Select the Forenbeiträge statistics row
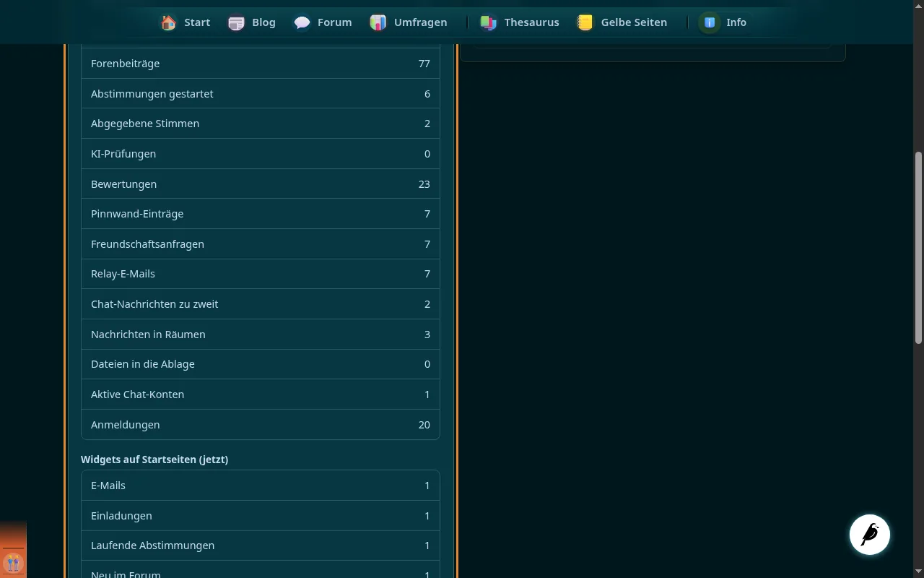 pos(261,64)
